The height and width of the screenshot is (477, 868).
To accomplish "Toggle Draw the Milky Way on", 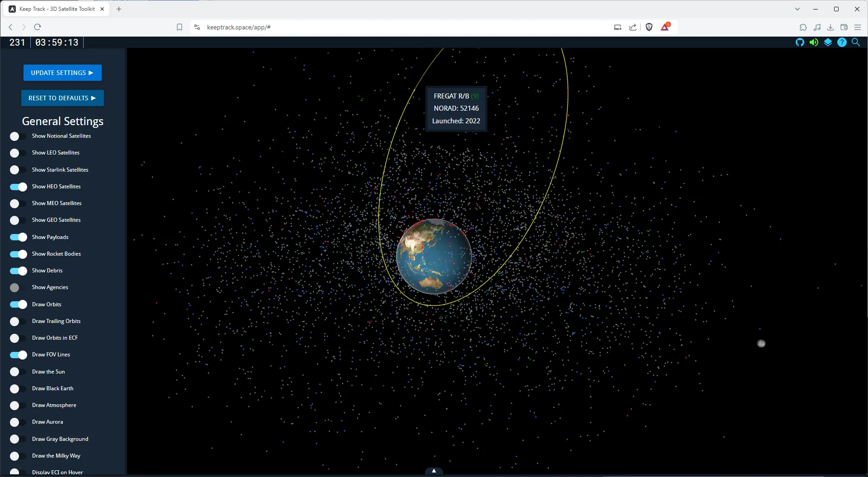I will pos(18,456).
